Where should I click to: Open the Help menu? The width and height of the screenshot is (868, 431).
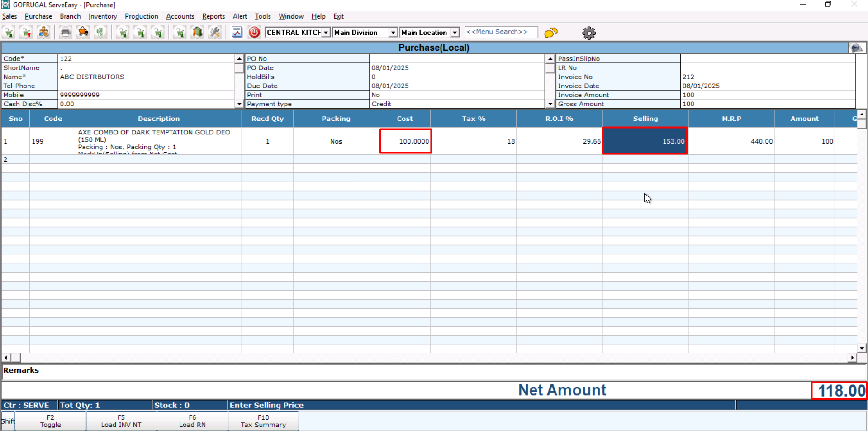[x=318, y=16]
